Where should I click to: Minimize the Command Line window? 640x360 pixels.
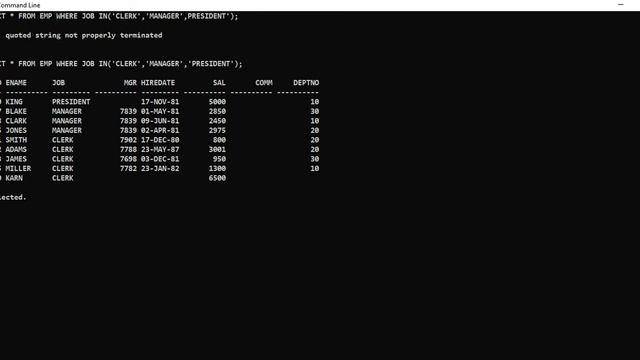621,5
